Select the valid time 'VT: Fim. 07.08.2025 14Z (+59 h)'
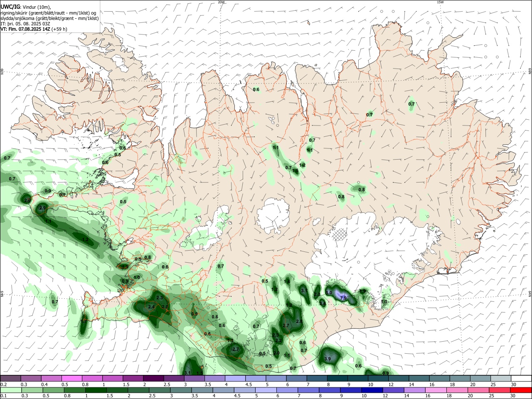This screenshot has width=532, height=399. click(34, 29)
